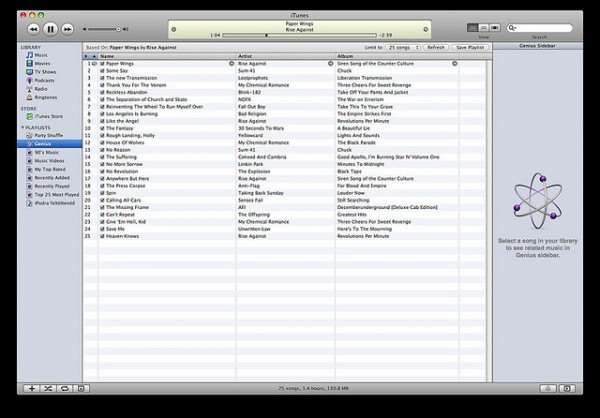Screen dimensions: 600x418
Task: Click the sort arrow in number column
Action: (94, 56)
